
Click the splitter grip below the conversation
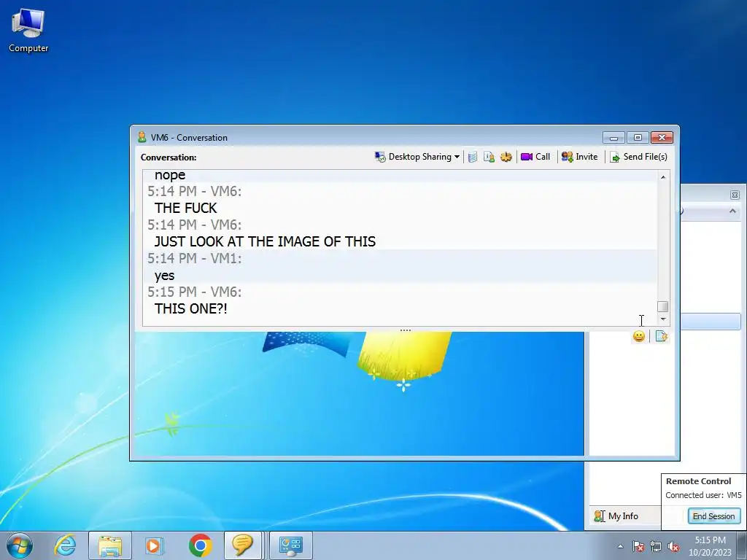[406, 330]
